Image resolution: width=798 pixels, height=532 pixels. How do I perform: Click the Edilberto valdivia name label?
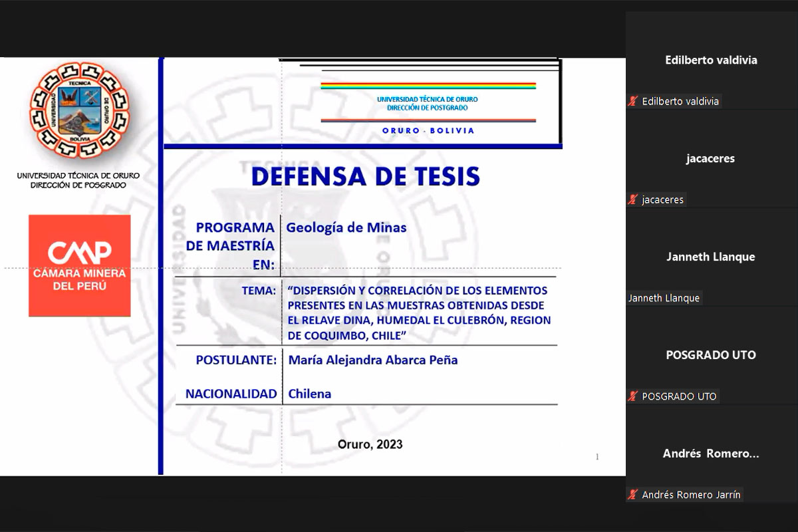pyautogui.click(x=680, y=101)
